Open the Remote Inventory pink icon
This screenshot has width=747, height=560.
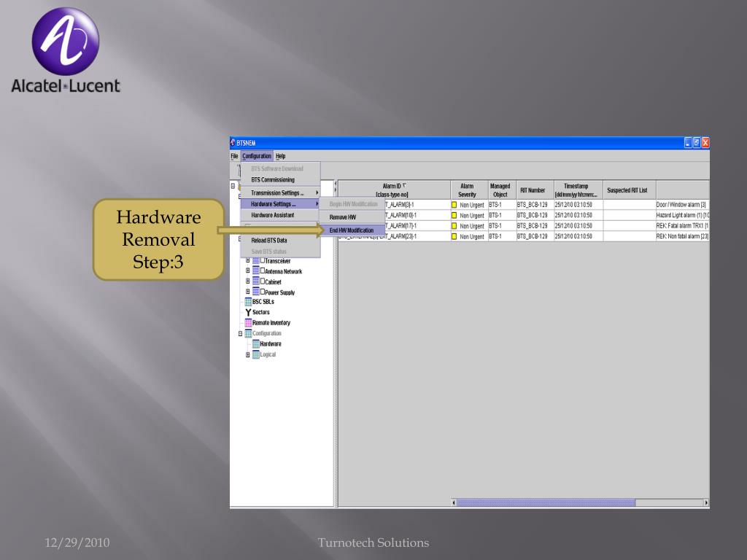pyautogui.click(x=248, y=323)
